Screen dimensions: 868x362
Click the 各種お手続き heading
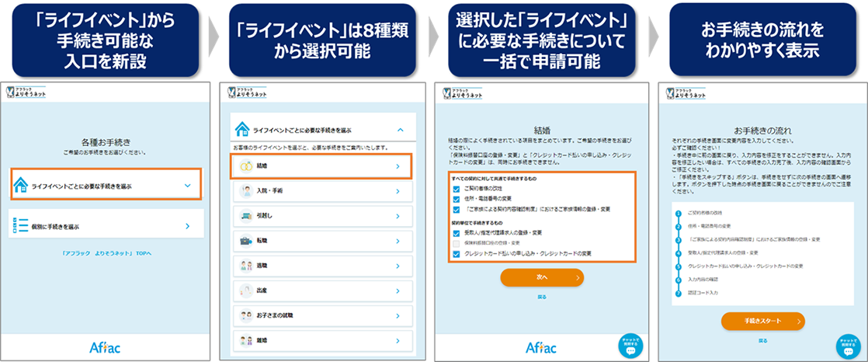pyautogui.click(x=105, y=141)
